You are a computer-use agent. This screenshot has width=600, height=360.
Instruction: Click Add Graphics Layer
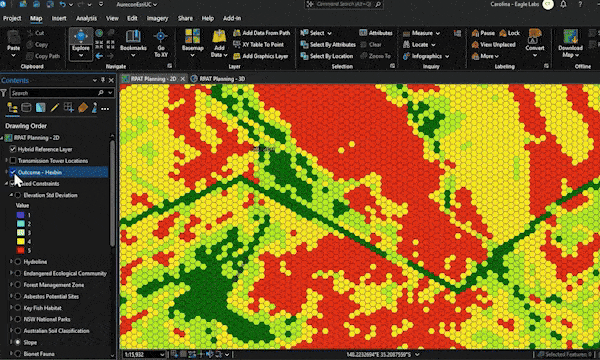(x=261, y=56)
